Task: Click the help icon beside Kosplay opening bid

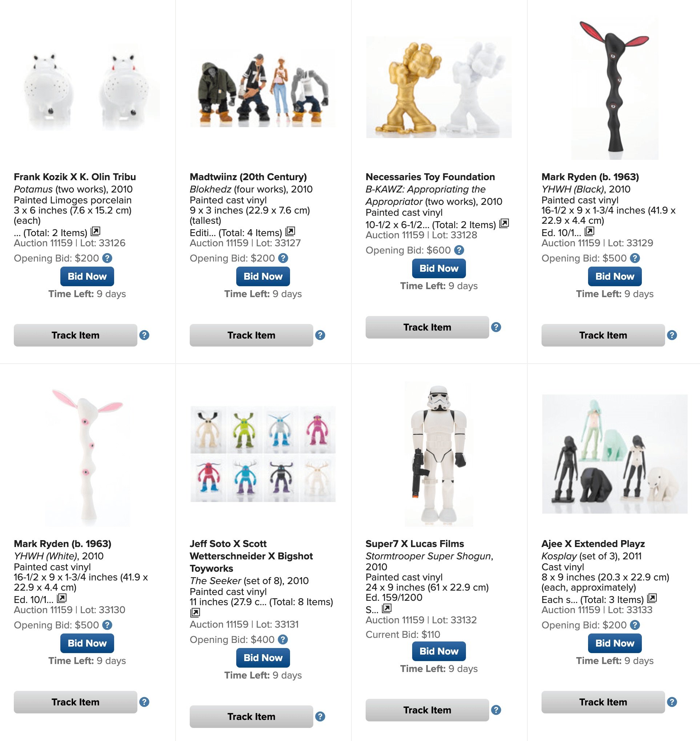Action: pyautogui.click(x=635, y=625)
